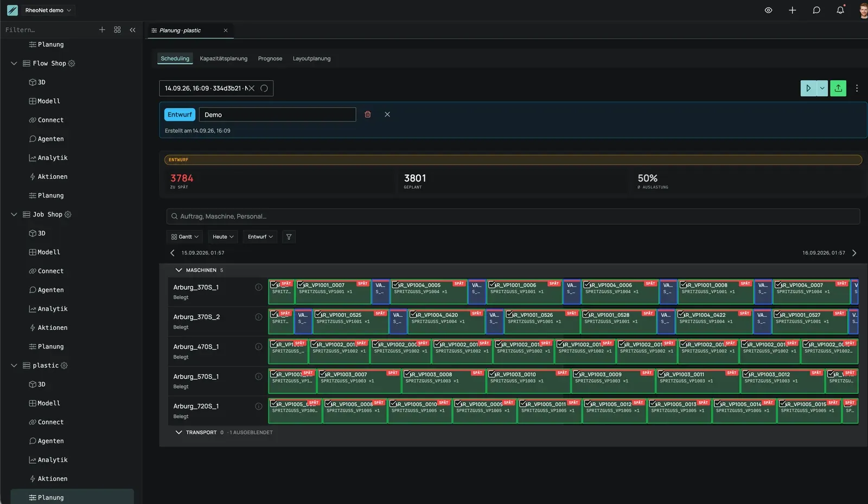The width and height of the screenshot is (868, 504).
Task: Click the plus icon in top bar
Action: [792, 10]
